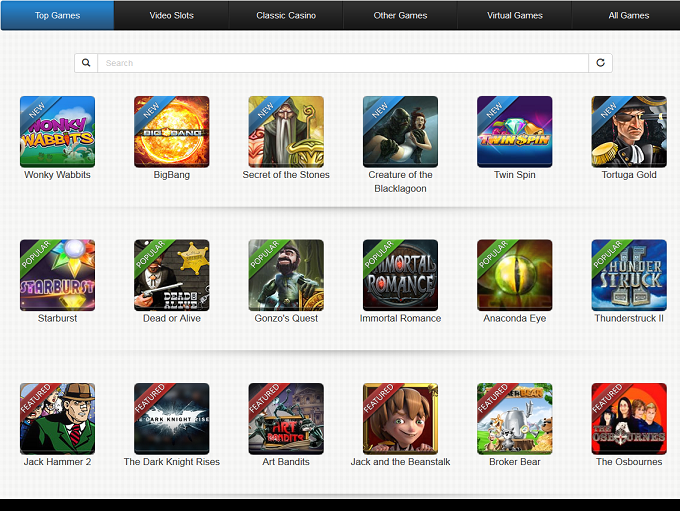680x511 pixels.
Task: Open the Jack Hammer 2 game icon
Action: point(57,419)
